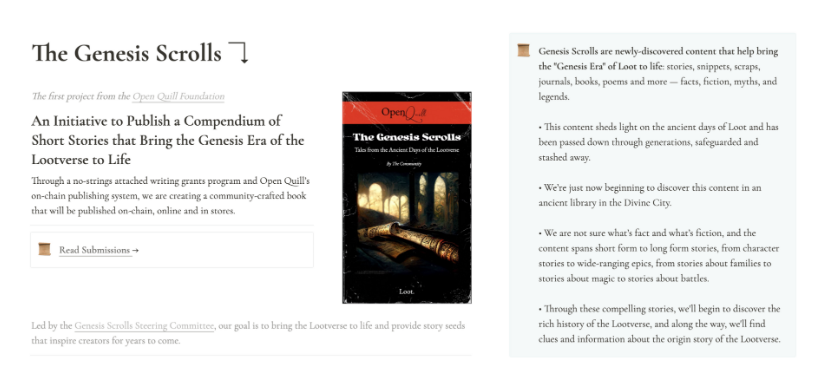Click the corner arrow icon beside the Genesis Scrolls title
Viewport: 815px width, 371px height.
tap(239, 52)
